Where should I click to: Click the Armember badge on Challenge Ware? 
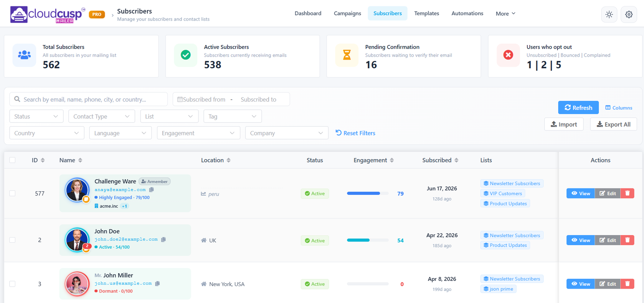pyautogui.click(x=155, y=181)
